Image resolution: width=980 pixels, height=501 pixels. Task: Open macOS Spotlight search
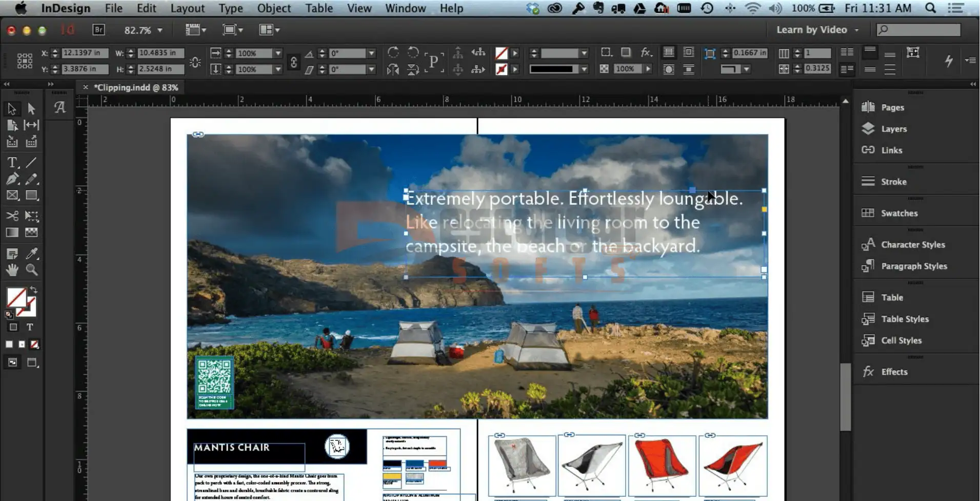coord(930,8)
